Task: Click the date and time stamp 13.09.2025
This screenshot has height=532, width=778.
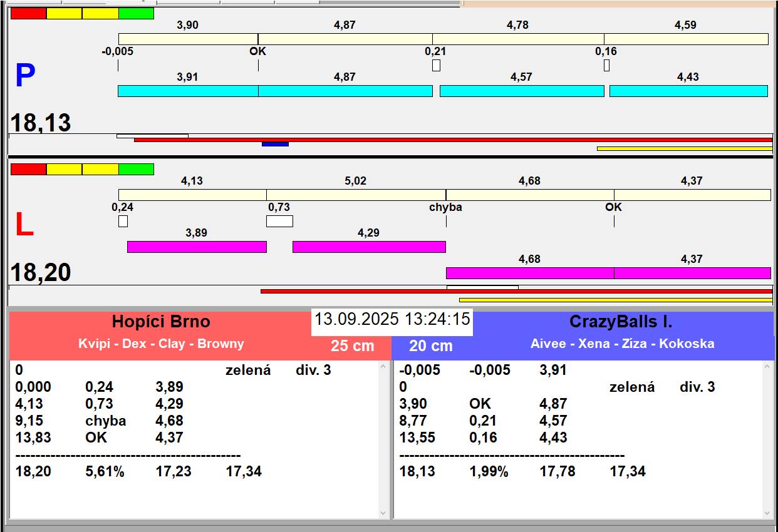Action: 392,319
